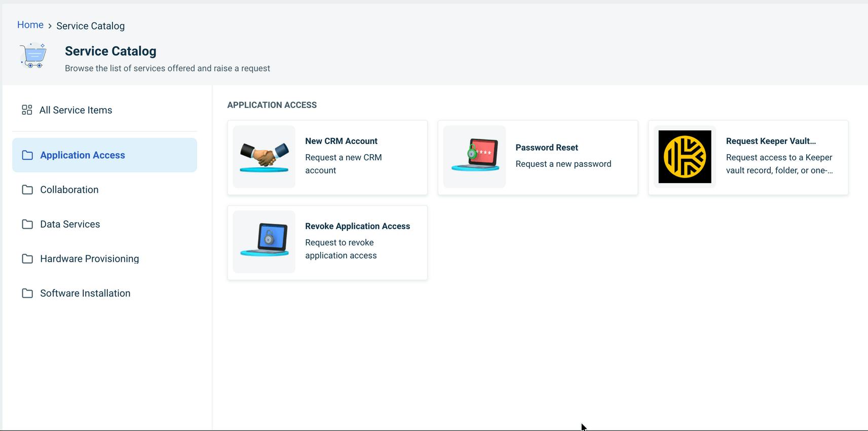Open the Password Reset title
The width and height of the screenshot is (868, 431).
pyautogui.click(x=547, y=148)
